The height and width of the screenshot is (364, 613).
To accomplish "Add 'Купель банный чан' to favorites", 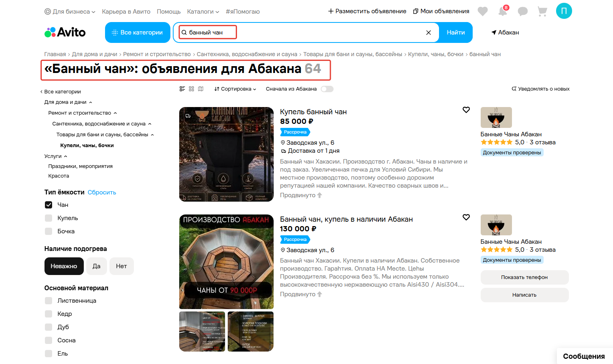I will pos(466,110).
